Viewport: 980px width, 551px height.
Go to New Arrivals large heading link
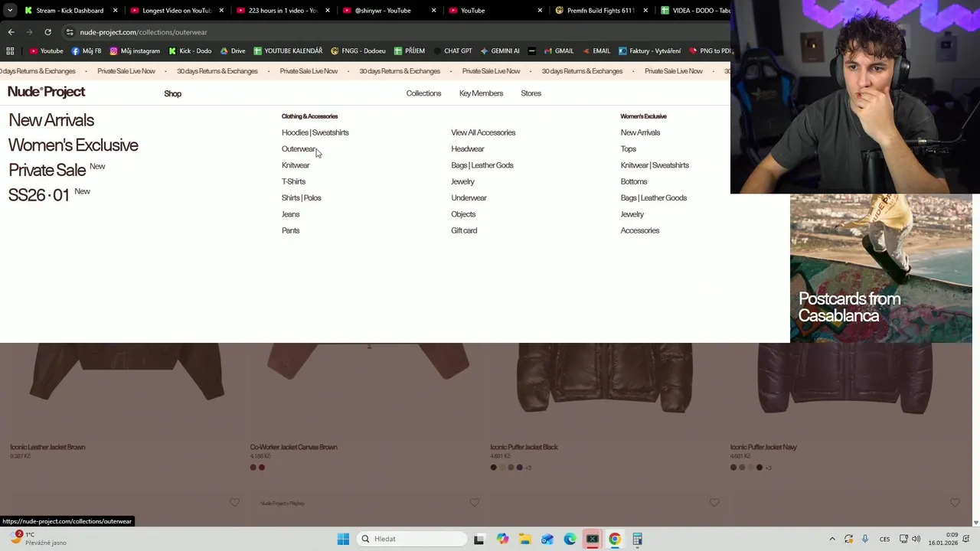pyautogui.click(x=51, y=120)
